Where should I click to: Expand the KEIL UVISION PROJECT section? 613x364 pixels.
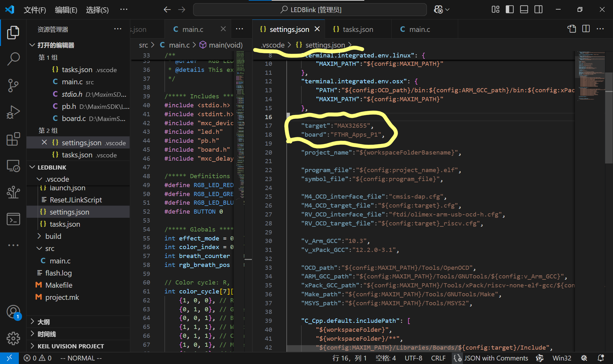[x=71, y=346]
